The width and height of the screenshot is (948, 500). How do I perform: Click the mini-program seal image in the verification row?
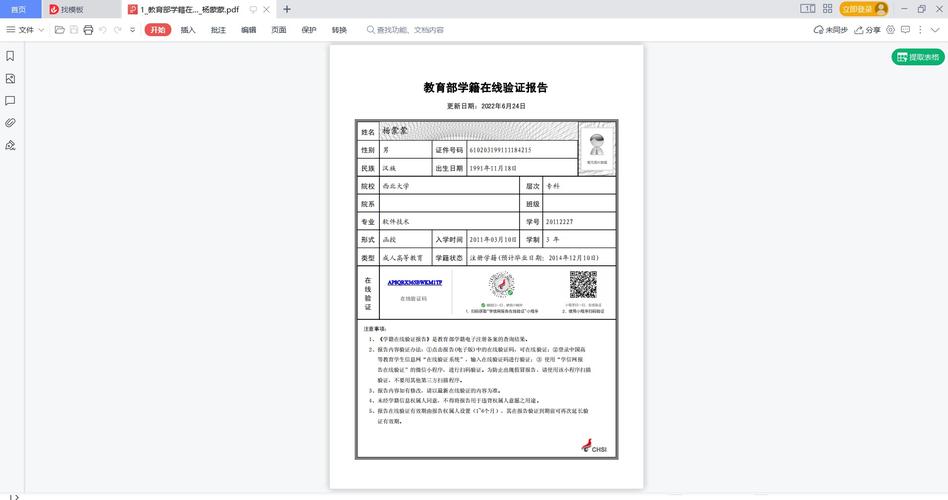(x=501, y=285)
